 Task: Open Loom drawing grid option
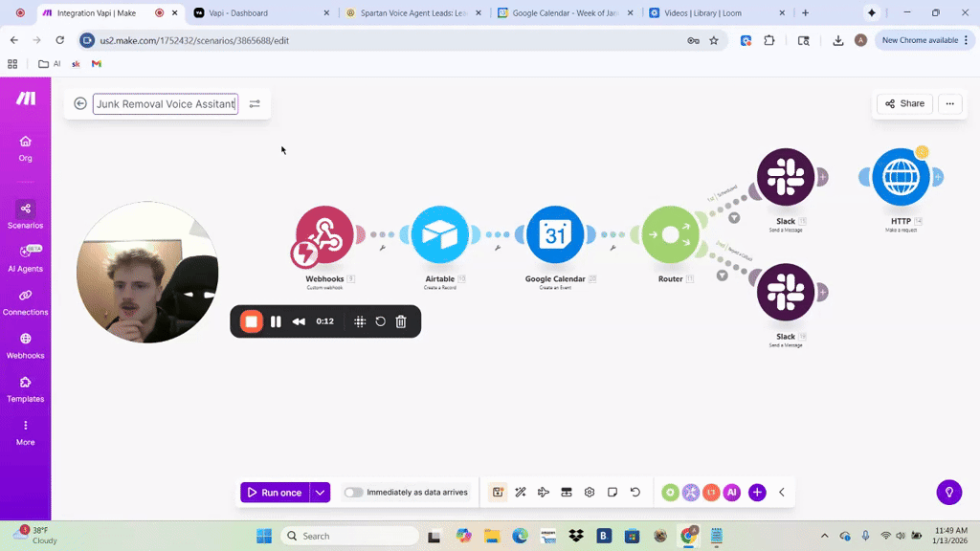tap(360, 321)
